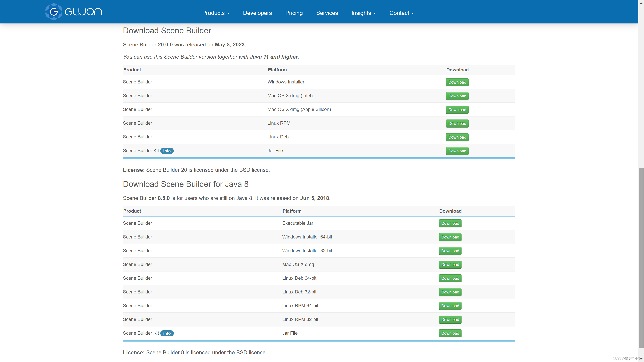Open the Products dropdown menu
The height and width of the screenshot is (362, 644).
(215, 13)
